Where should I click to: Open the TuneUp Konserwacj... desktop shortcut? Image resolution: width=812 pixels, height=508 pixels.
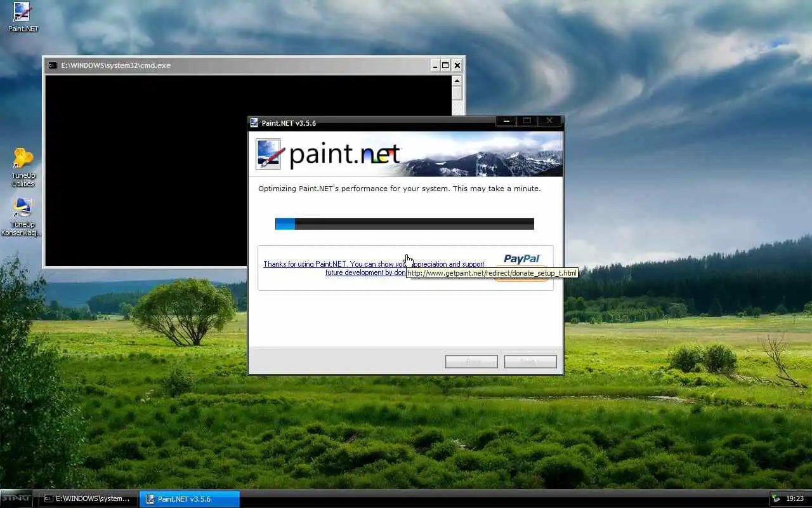[22, 217]
